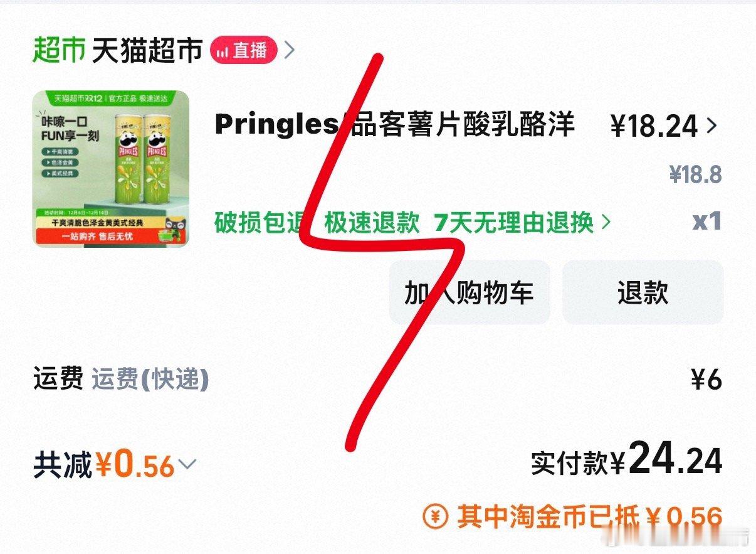Screen dimensions: 756x554
Task: Click the 加入购物车 button
Action: (470, 292)
